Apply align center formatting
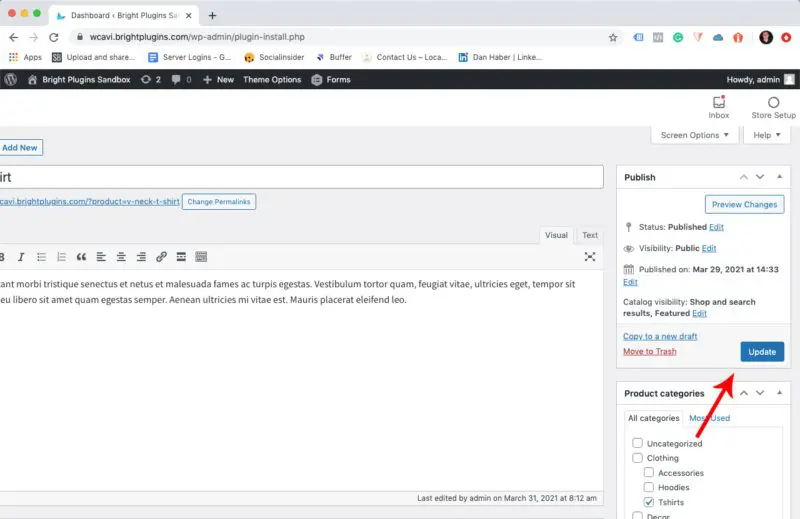800x519 pixels. (x=121, y=257)
